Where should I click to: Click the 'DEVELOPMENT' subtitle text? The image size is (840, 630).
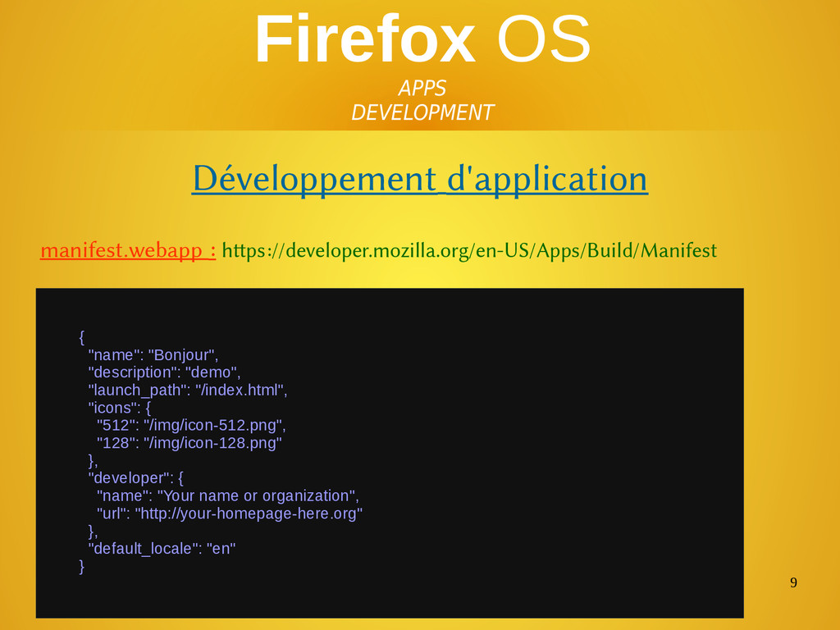point(422,112)
